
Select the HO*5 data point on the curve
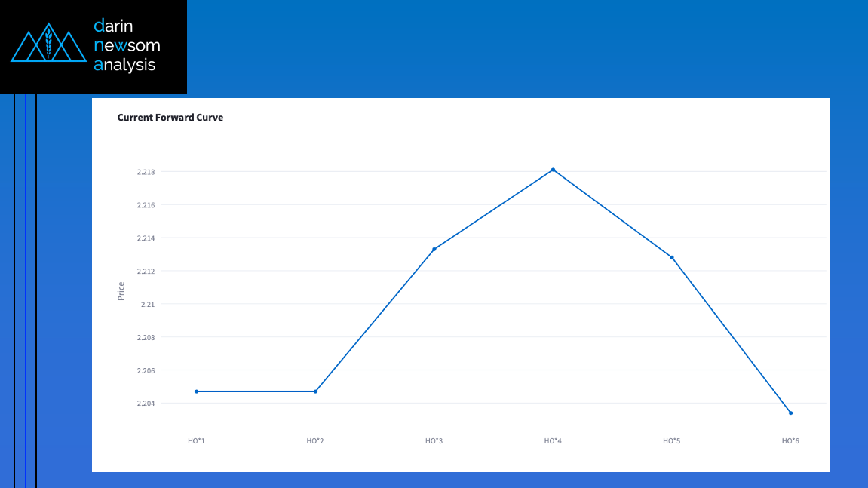click(672, 257)
